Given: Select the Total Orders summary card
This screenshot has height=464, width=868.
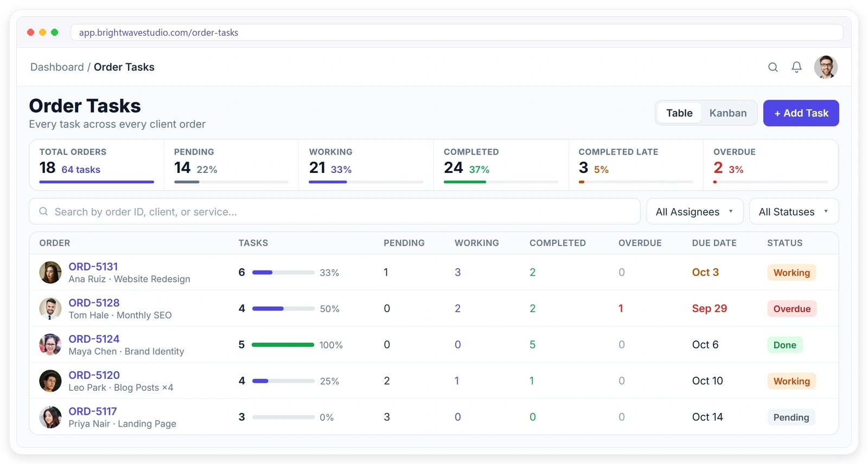Looking at the screenshot, I should point(97,165).
